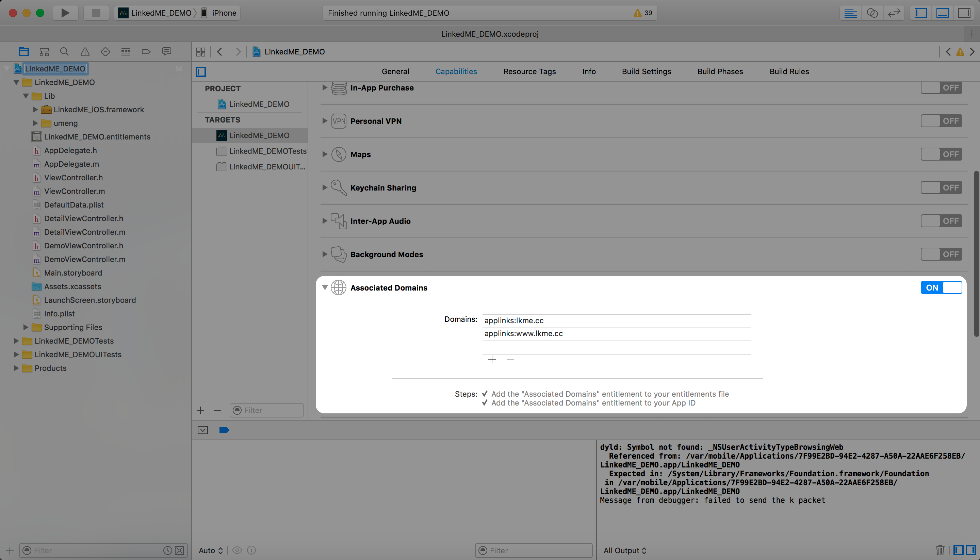Expand the Maps section

pyautogui.click(x=325, y=154)
